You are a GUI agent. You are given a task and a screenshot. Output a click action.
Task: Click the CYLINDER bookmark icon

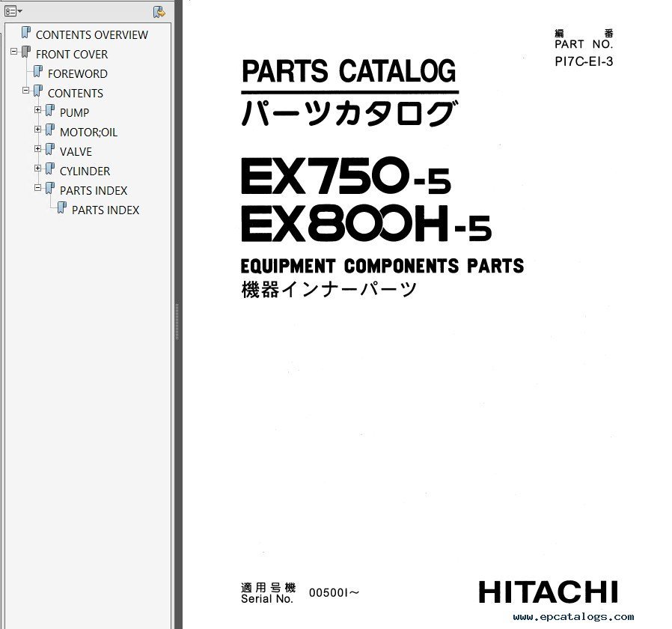(x=50, y=168)
